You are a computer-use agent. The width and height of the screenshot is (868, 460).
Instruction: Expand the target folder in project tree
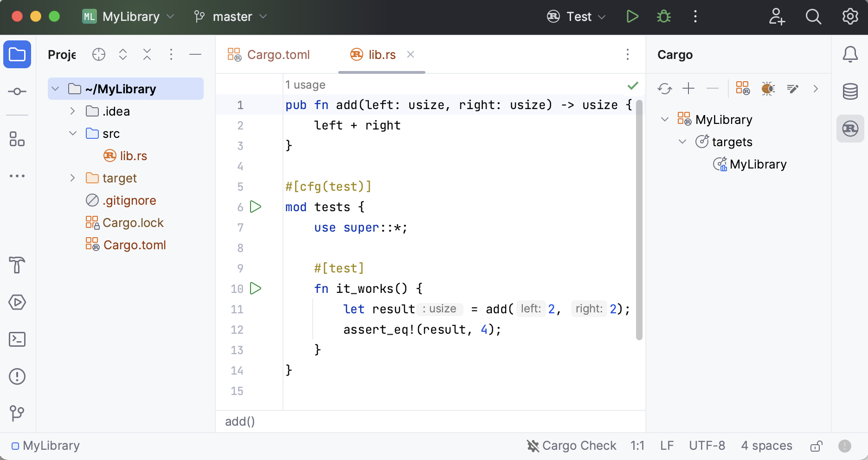[x=72, y=178]
